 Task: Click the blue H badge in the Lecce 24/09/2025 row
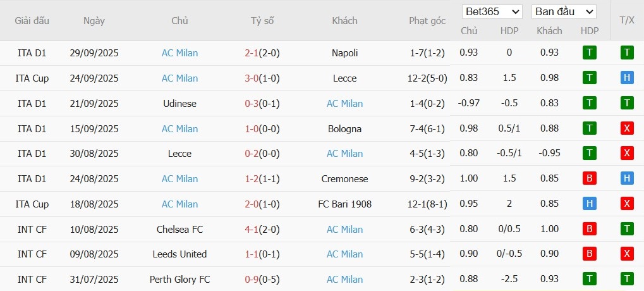click(627, 78)
